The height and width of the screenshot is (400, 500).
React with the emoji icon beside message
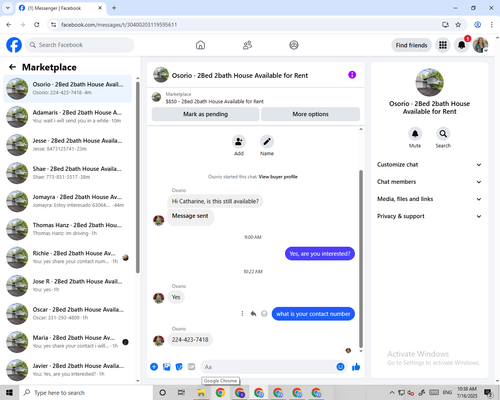pos(264,314)
